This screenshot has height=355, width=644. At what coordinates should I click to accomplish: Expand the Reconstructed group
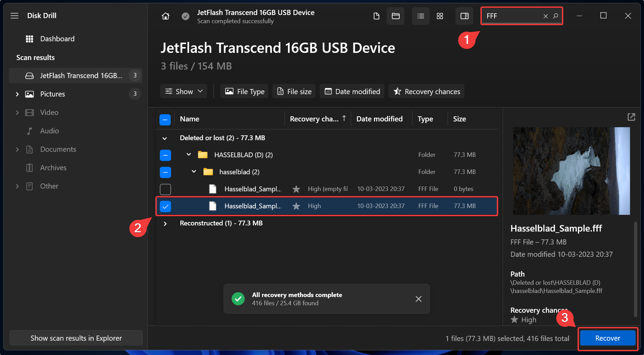pos(165,224)
